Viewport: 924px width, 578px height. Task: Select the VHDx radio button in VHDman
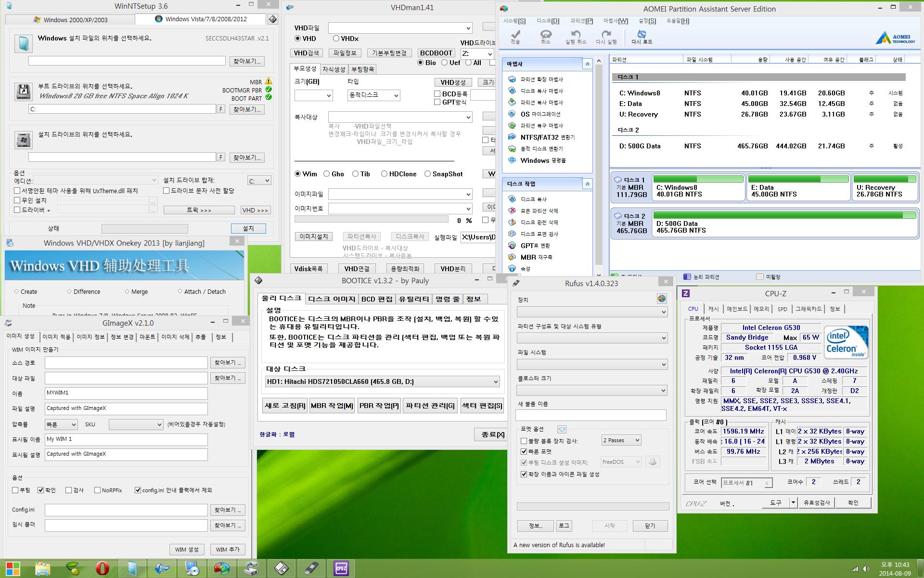336,39
